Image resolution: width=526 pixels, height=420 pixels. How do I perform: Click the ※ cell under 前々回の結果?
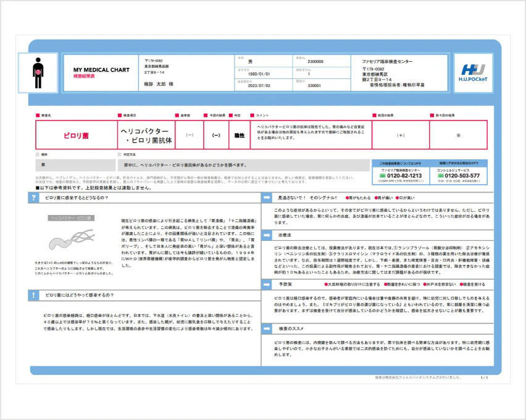458,135
